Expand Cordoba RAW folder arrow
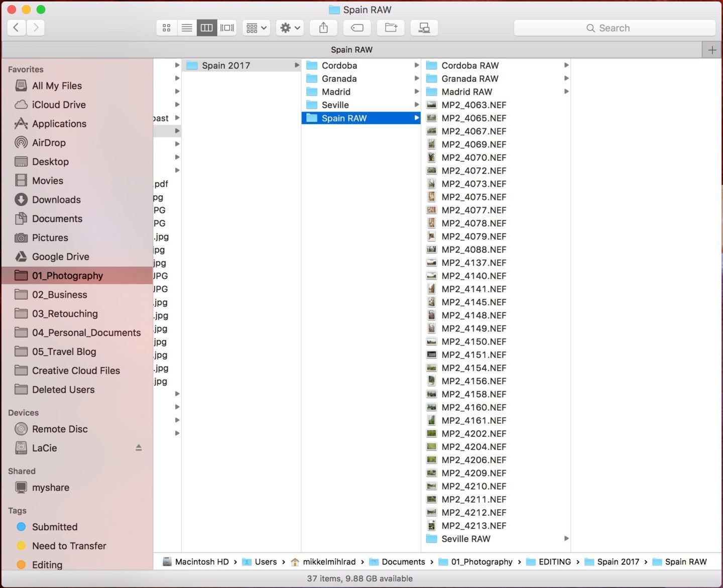The width and height of the screenshot is (723, 588). pyautogui.click(x=566, y=65)
